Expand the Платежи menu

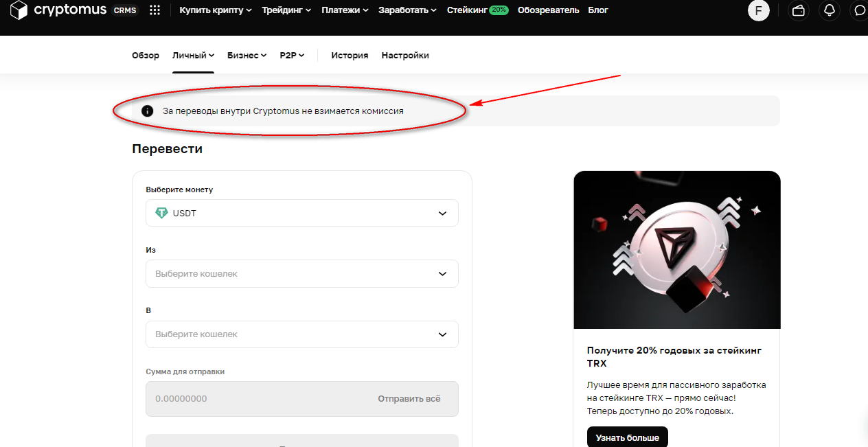(345, 10)
